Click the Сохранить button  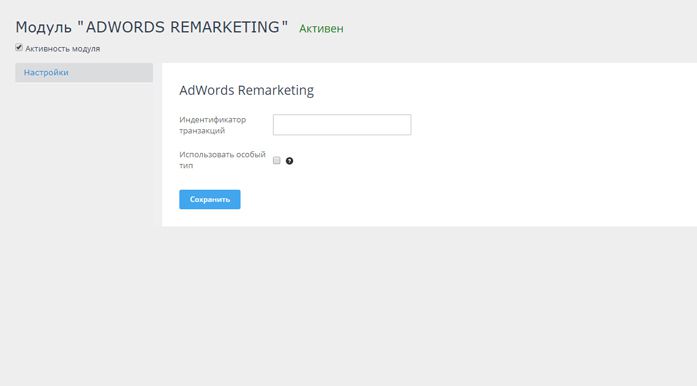tap(210, 199)
